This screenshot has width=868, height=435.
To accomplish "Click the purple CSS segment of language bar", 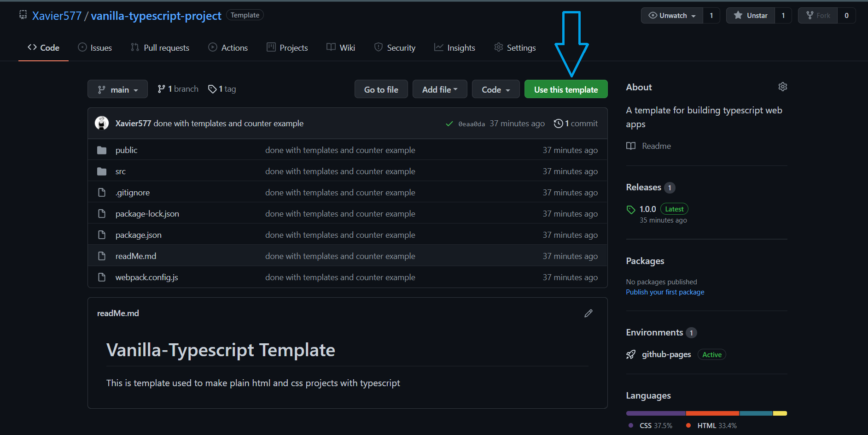I will coord(656,413).
